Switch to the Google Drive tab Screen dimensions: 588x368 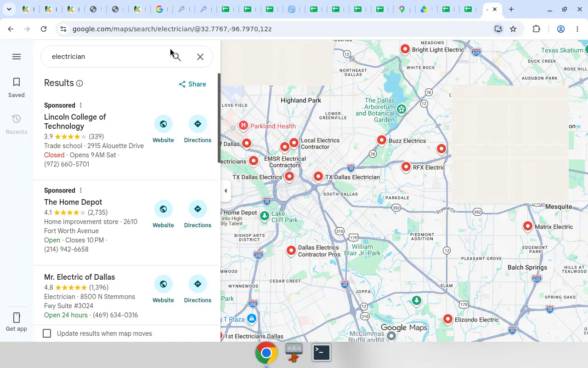pos(424,9)
